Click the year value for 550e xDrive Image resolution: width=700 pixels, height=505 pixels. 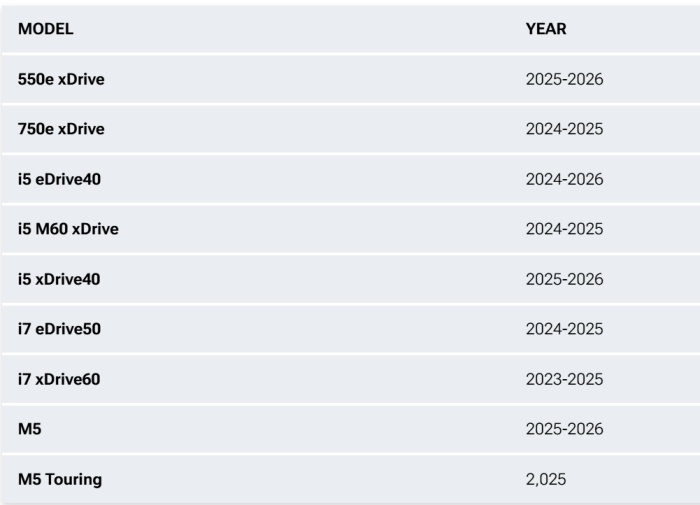click(564, 79)
